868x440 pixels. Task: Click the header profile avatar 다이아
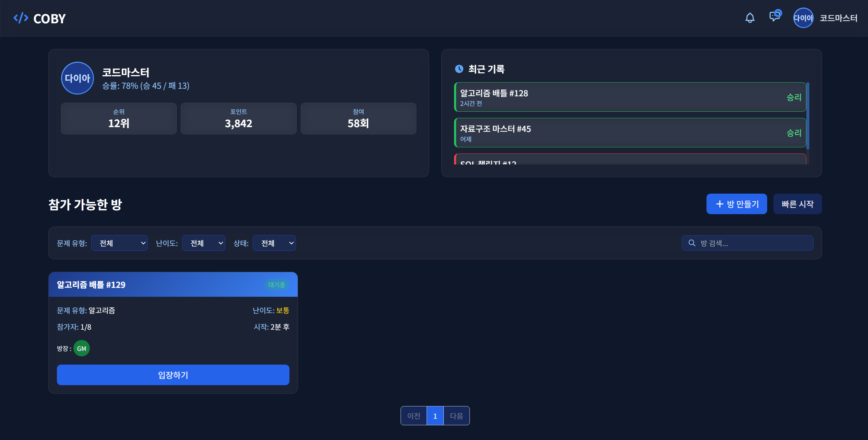(803, 18)
